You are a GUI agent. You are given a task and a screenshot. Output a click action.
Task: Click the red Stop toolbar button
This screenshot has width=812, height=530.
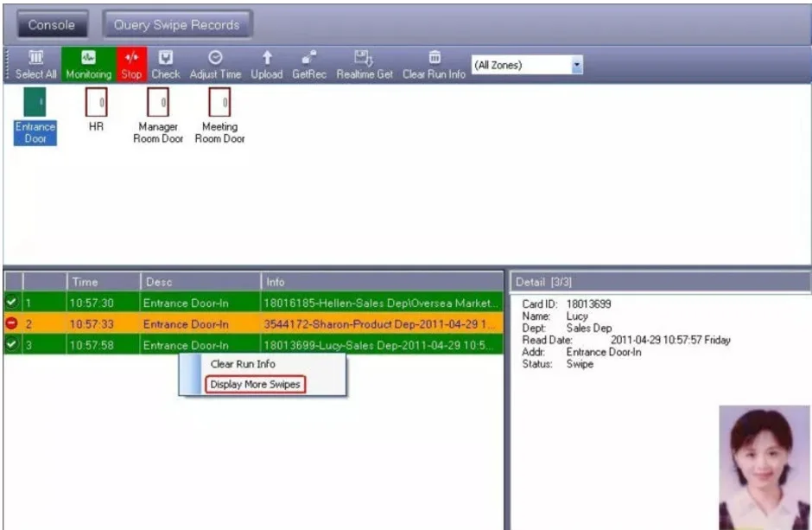(131, 65)
